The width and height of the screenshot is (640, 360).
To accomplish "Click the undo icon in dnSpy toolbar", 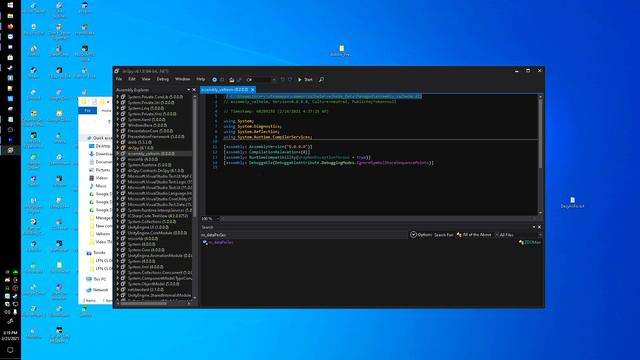I will pos(282,80).
